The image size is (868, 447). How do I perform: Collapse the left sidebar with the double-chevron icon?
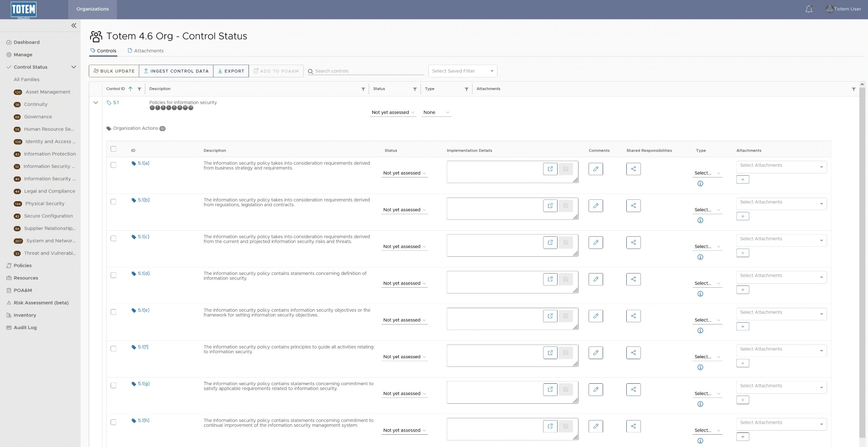point(74,25)
